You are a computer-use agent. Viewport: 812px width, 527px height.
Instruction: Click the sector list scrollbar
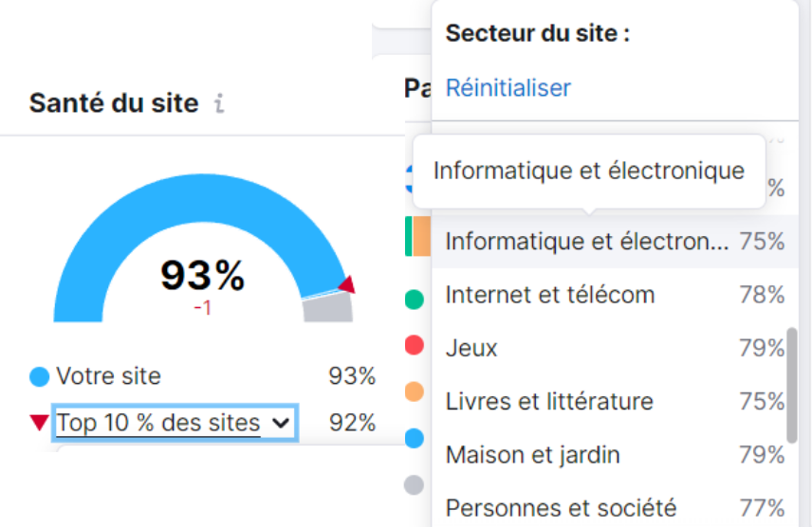pos(792,385)
